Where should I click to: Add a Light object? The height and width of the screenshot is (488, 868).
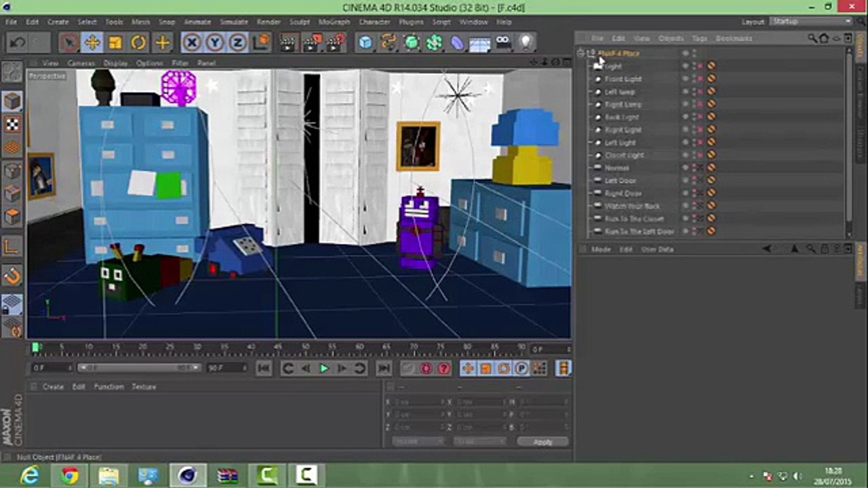526,42
